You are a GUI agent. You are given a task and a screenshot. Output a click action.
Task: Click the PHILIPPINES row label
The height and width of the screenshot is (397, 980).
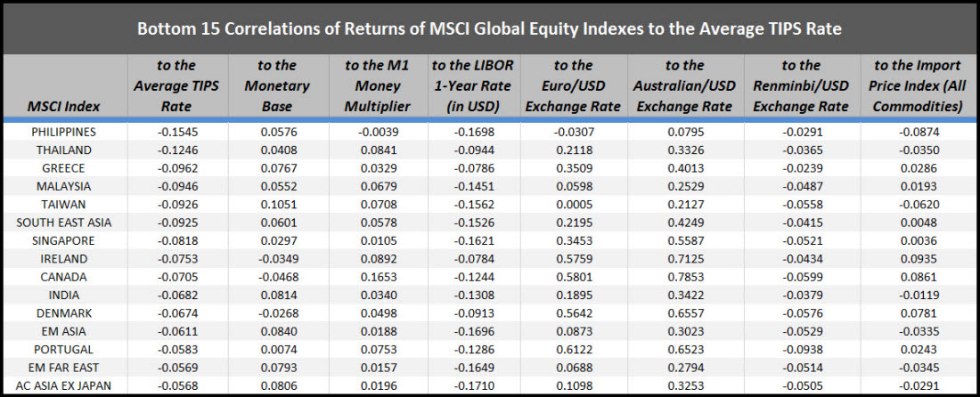tap(64, 133)
